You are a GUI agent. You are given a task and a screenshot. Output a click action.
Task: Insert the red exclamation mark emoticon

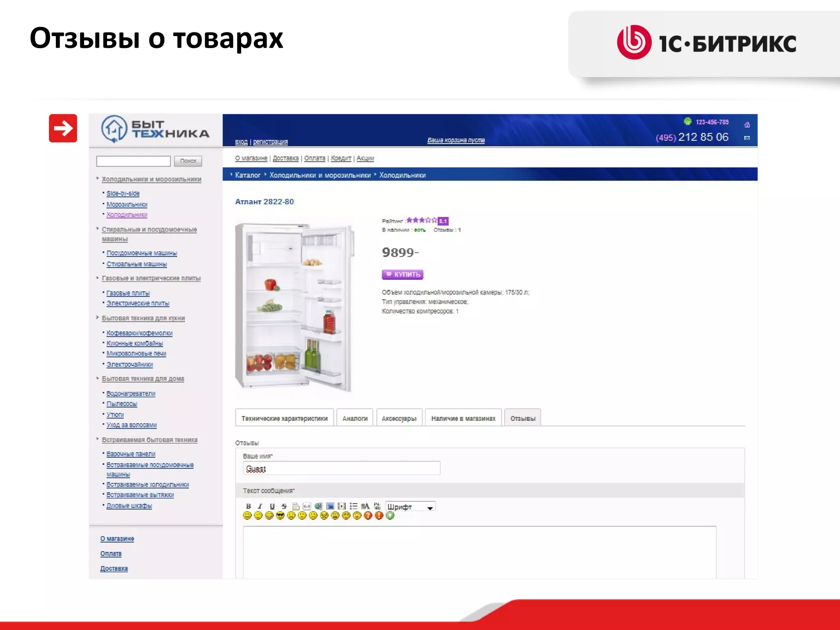point(379,516)
